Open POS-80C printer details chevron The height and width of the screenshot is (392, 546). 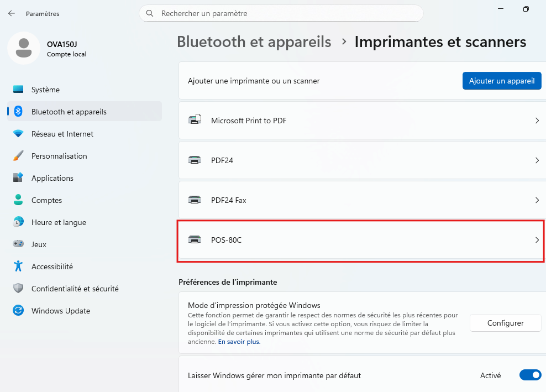point(537,240)
